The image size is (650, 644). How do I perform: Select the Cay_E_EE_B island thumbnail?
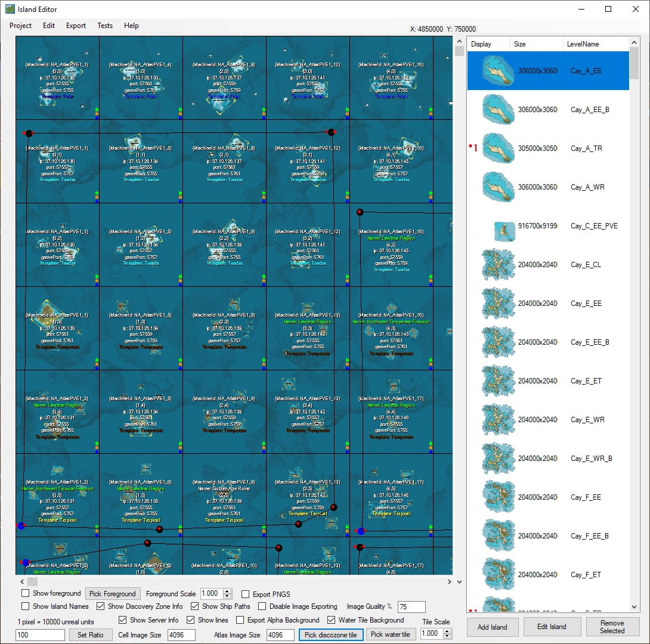tap(499, 342)
